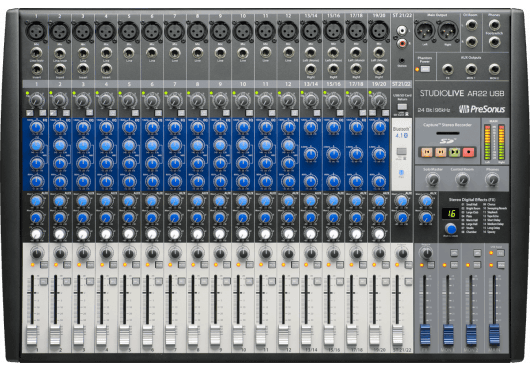Click the channel 1 XLR mic input
This screenshot has height=371, width=530.
[36, 31]
